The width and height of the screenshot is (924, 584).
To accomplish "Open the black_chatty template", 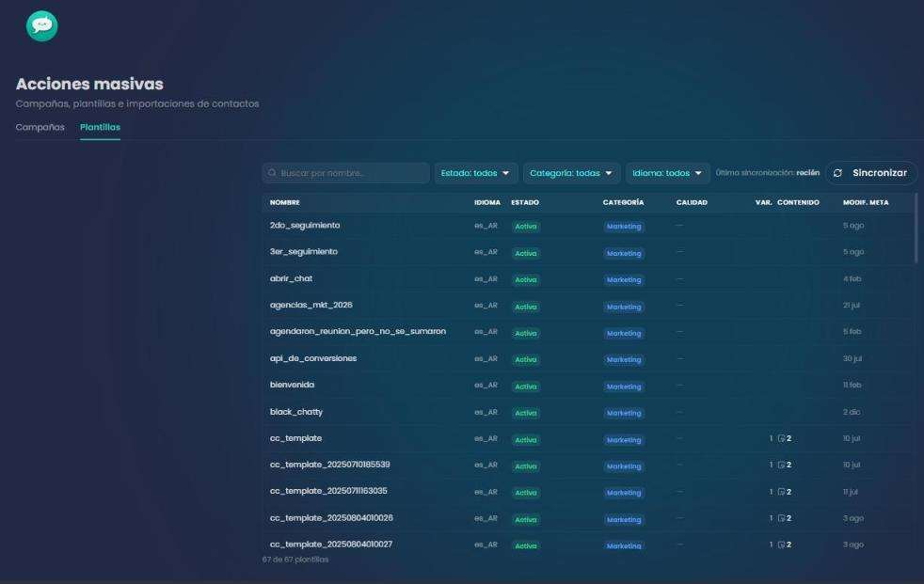I will pos(296,412).
